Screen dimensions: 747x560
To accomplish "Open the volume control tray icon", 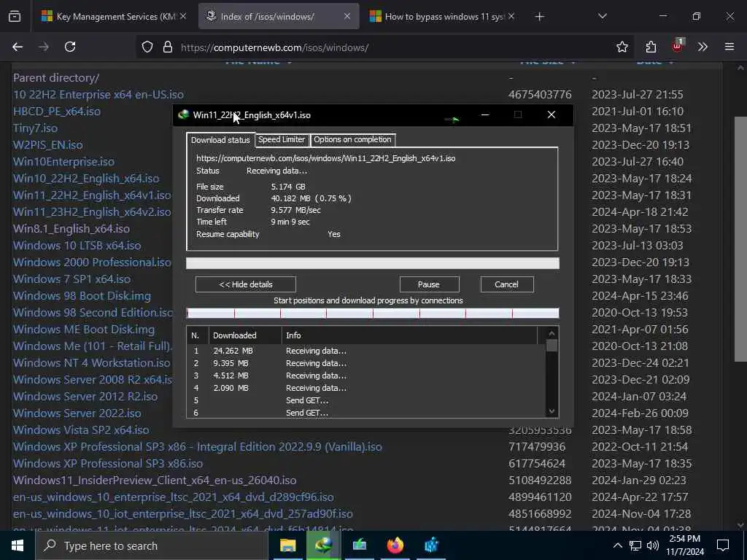I will point(653,545).
